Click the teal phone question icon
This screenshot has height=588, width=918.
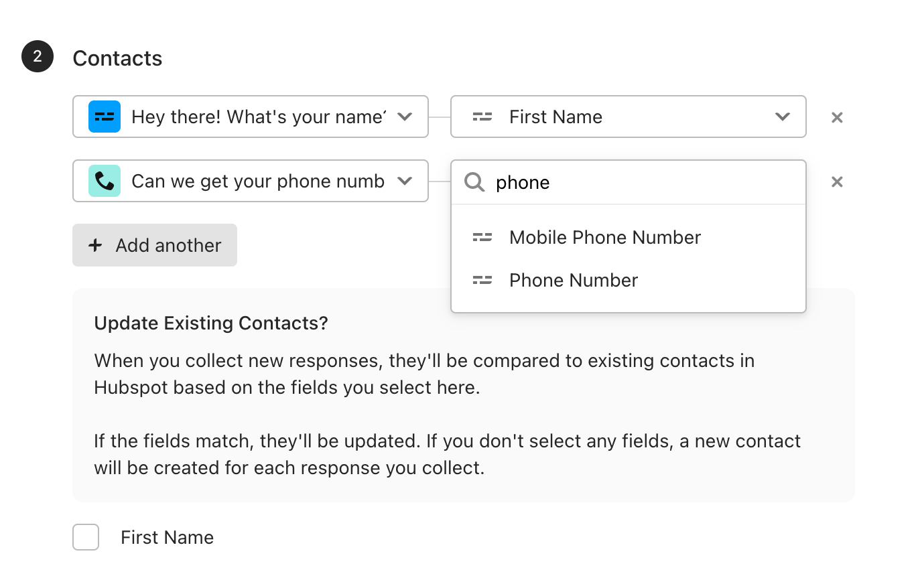click(x=105, y=181)
